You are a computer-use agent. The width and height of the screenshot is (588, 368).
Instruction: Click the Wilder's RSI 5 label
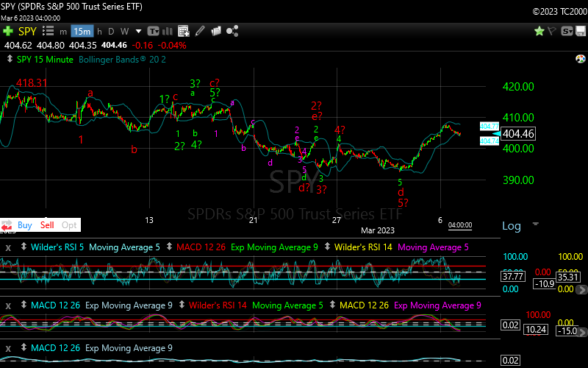point(57,247)
